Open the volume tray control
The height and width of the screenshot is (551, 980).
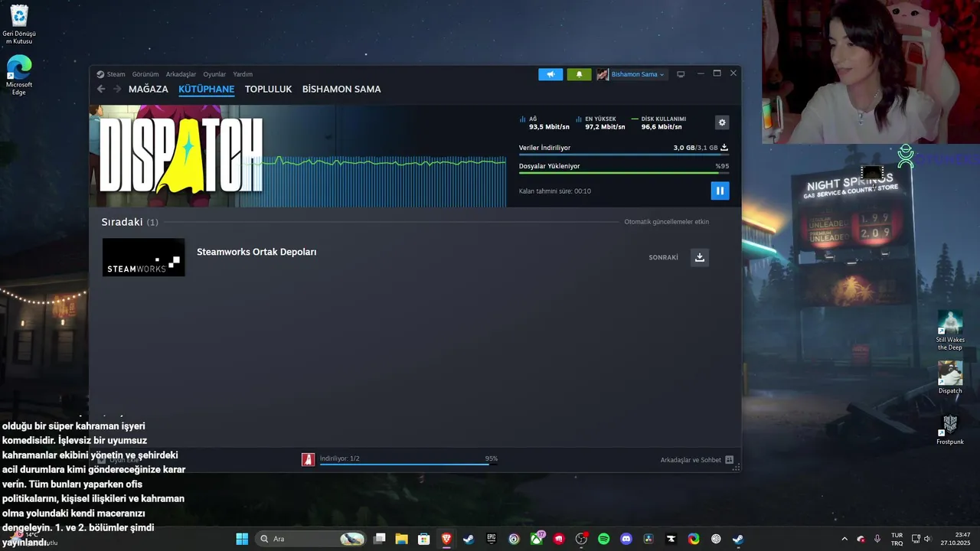[x=927, y=539]
